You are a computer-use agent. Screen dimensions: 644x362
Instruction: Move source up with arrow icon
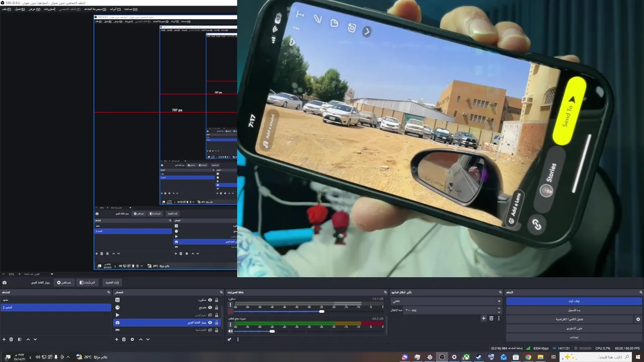[140, 339]
